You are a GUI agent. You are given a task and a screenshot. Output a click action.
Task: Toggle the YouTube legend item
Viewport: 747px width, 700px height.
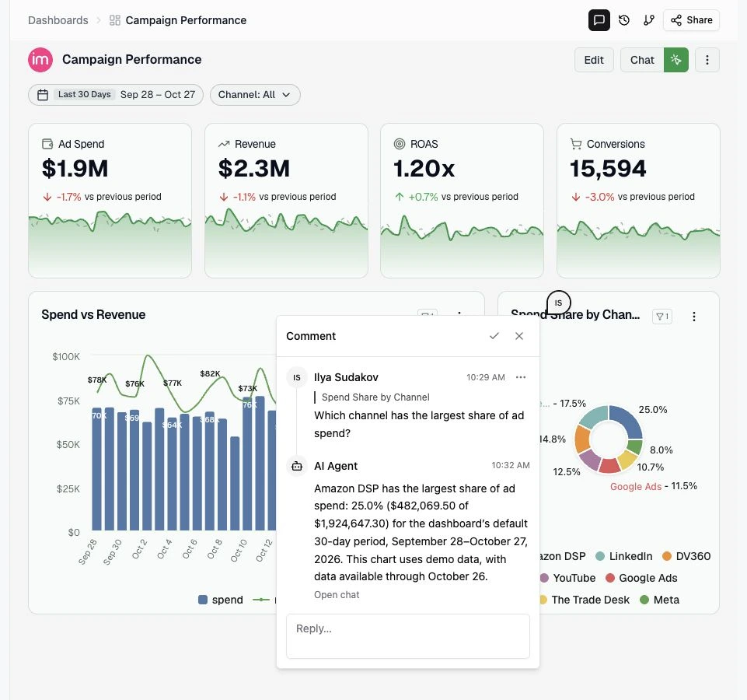coord(567,578)
